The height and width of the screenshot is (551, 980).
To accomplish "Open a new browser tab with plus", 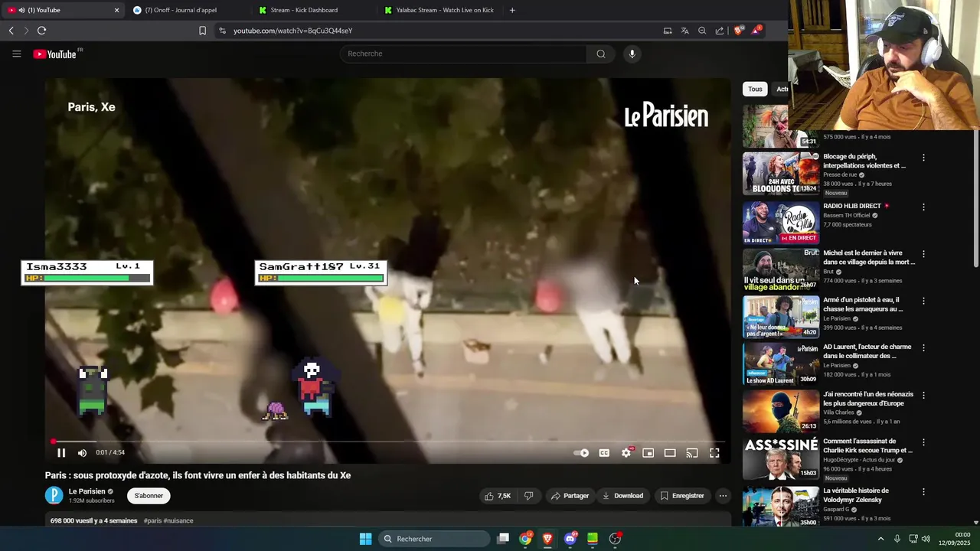I will click(x=512, y=10).
